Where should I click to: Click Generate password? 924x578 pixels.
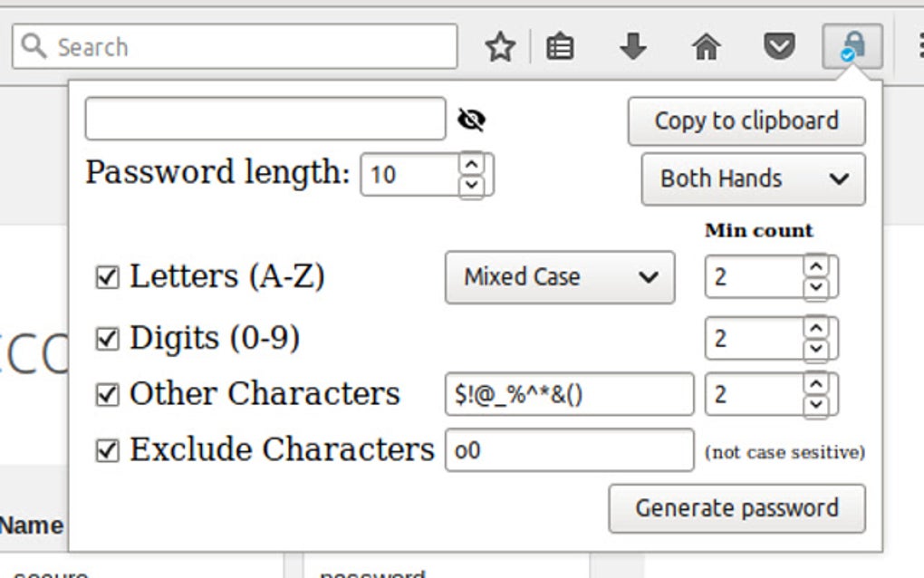point(737,507)
